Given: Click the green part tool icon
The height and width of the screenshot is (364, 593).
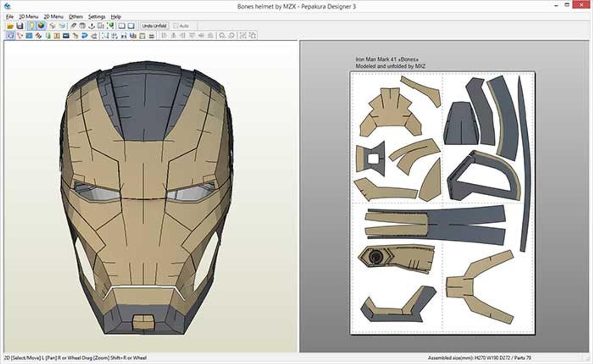Looking at the screenshot, I should pyautogui.click(x=48, y=36).
